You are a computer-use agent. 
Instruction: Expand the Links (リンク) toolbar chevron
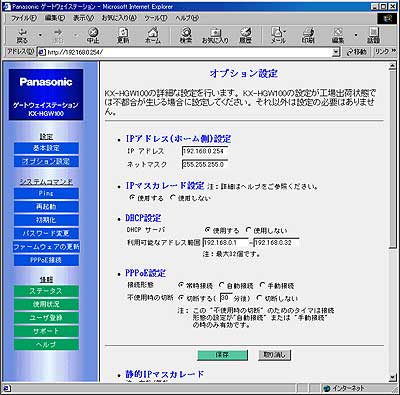393,51
